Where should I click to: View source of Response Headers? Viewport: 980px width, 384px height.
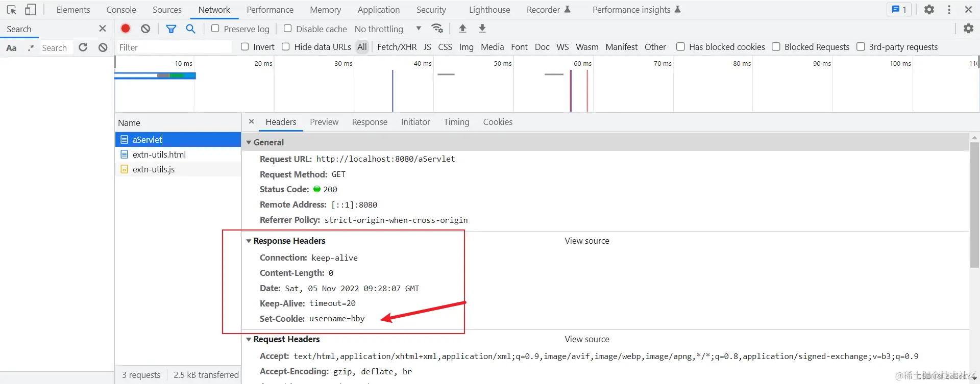tap(587, 241)
